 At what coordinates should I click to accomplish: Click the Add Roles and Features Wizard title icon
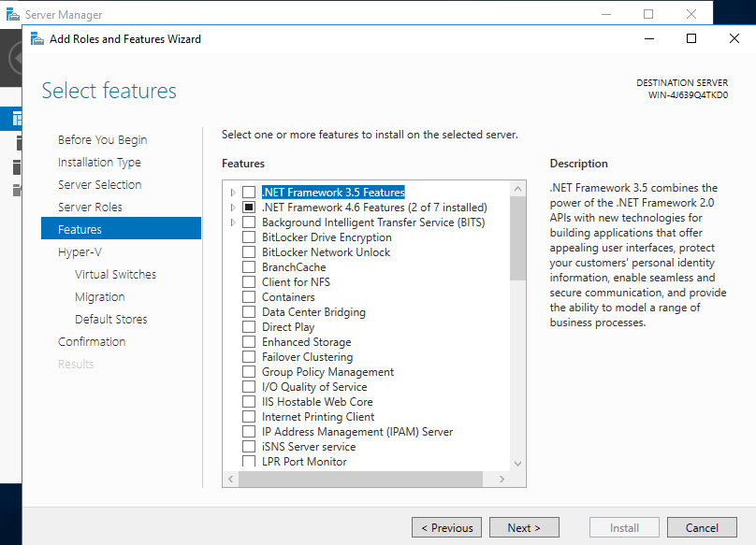tap(36, 38)
